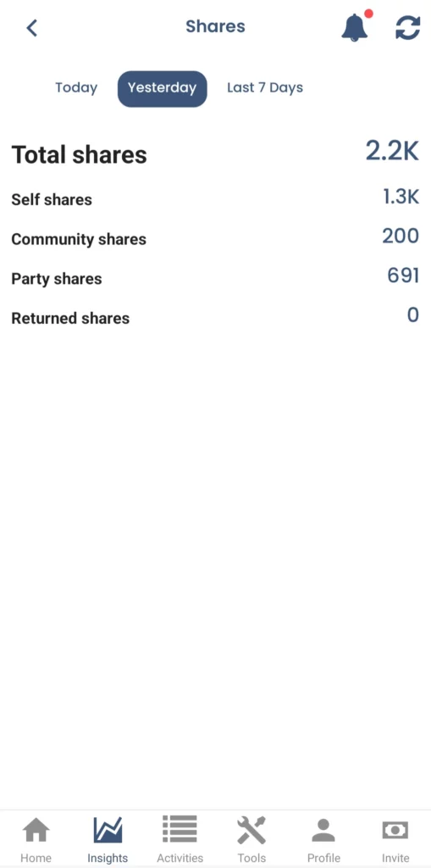The width and height of the screenshot is (431, 868).
Task: Select the Community shares row
Action: [215, 238]
